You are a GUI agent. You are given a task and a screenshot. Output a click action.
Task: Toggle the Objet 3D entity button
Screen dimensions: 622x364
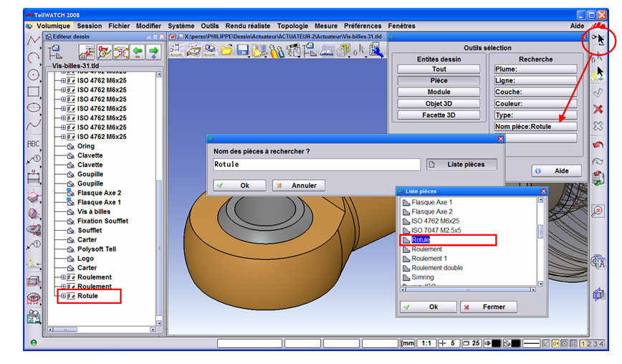[x=439, y=104]
